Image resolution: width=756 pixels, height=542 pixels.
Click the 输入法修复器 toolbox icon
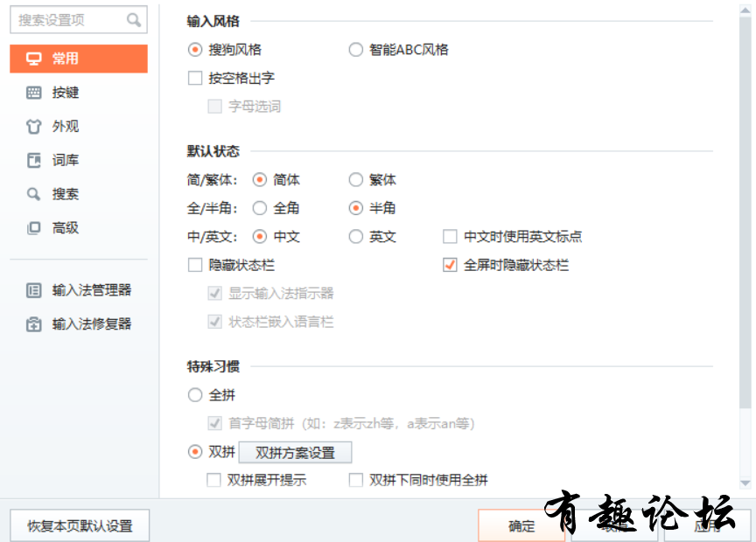click(34, 324)
